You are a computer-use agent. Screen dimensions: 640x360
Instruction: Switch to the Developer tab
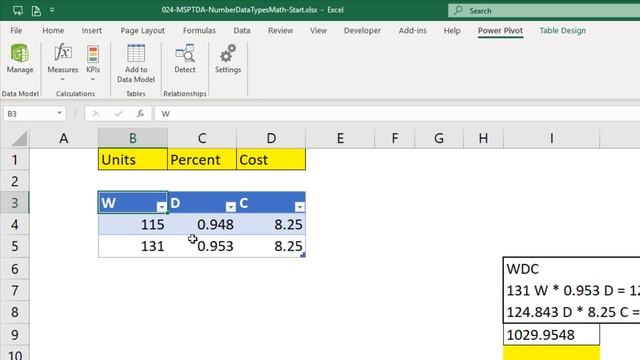click(362, 31)
